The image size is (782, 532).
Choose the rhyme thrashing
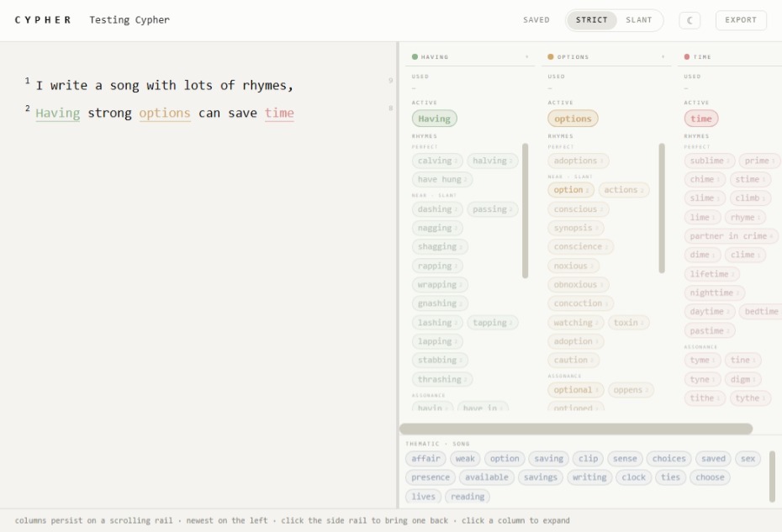click(442, 379)
